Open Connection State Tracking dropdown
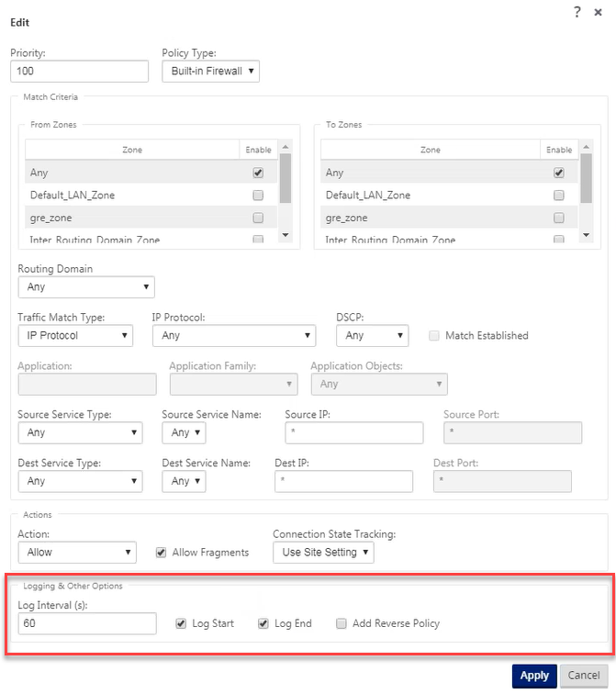 coord(323,553)
